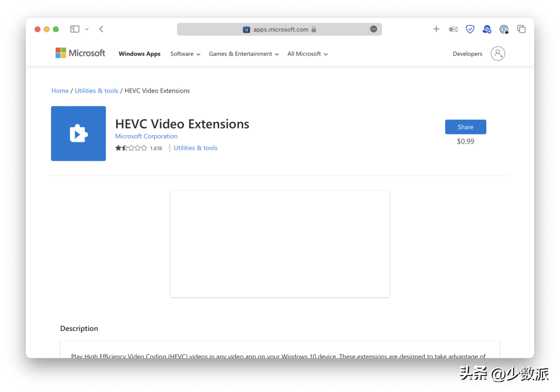Open the page options ellipsis in address bar
560x392 pixels.
(373, 29)
